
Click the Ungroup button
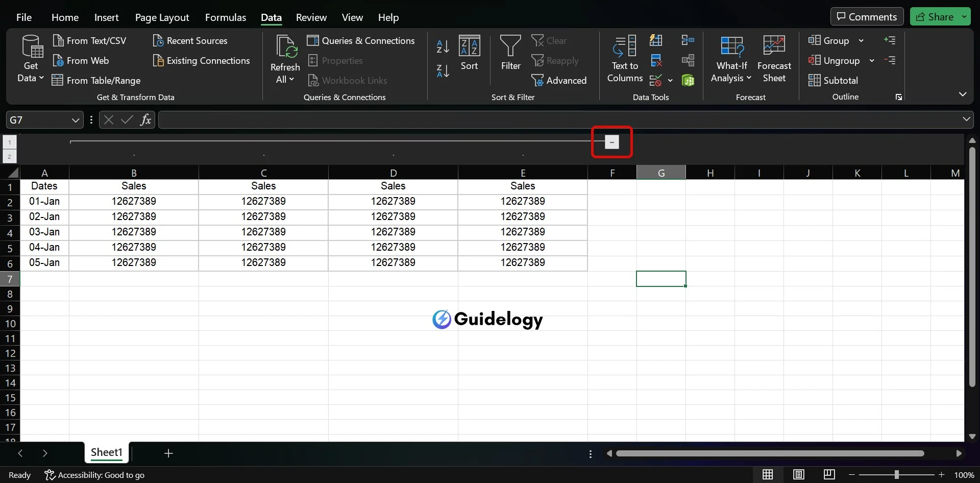pos(834,60)
